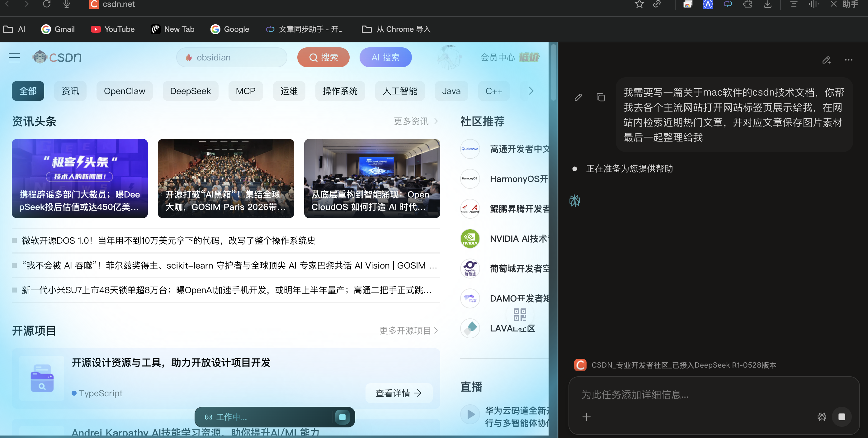This screenshot has height=438, width=868.
Task: Expand 更多资讯 link
Action: 416,121
